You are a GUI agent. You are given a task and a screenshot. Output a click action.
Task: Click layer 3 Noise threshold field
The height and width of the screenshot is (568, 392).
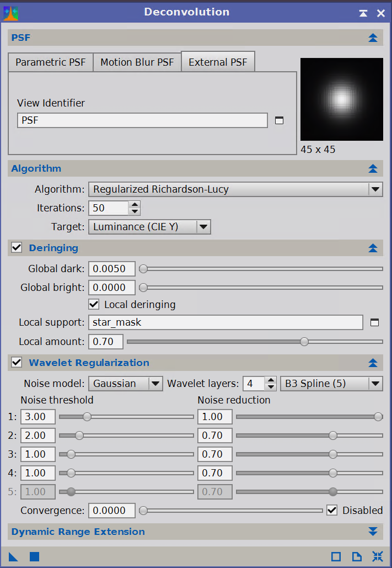coord(38,454)
